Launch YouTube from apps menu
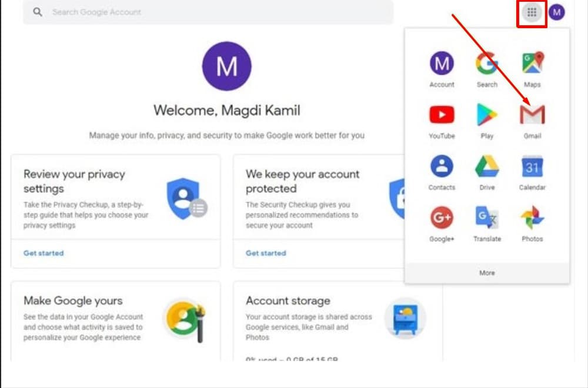 click(442, 116)
